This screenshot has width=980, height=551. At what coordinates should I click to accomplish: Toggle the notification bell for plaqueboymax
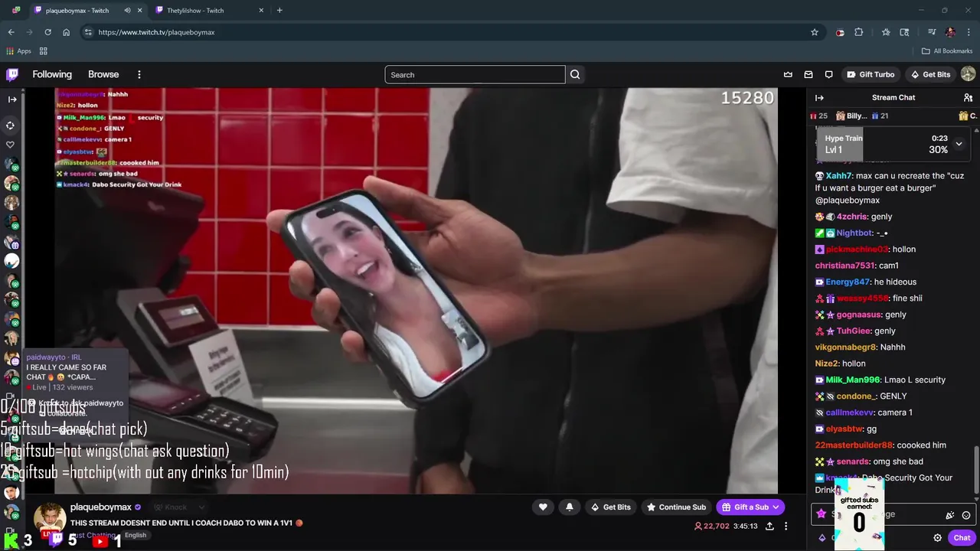[x=569, y=507]
